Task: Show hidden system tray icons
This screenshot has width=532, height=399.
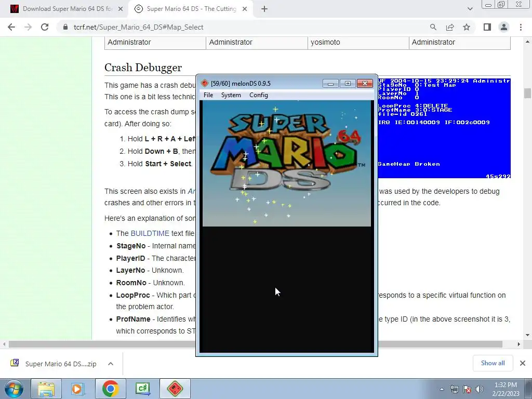Action: click(442, 389)
